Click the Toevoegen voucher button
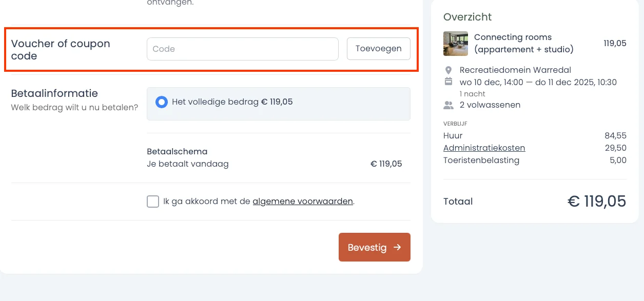 tap(378, 49)
